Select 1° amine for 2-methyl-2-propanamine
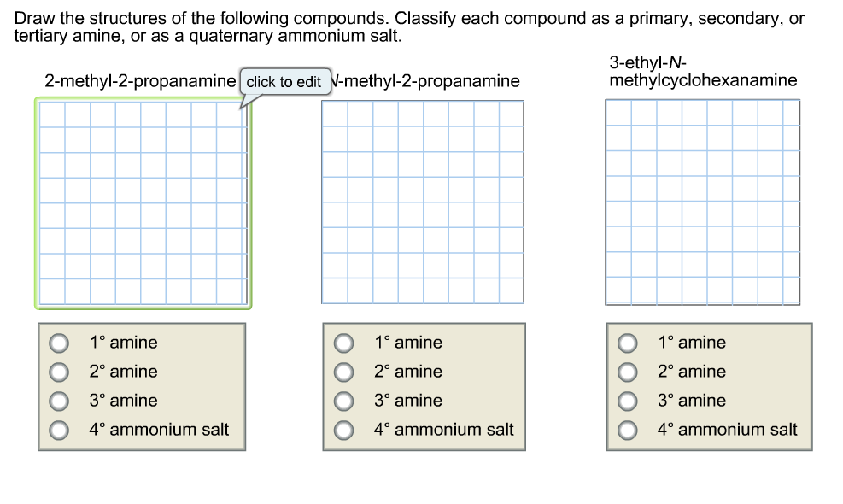Screen dimensions: 843x504 (x=59, y=342)
